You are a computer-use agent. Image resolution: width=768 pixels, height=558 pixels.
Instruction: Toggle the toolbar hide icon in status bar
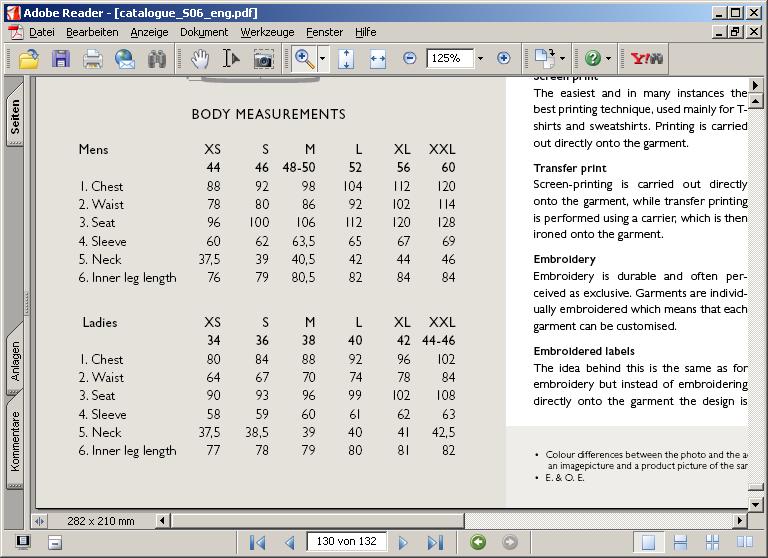coord(55,542)
